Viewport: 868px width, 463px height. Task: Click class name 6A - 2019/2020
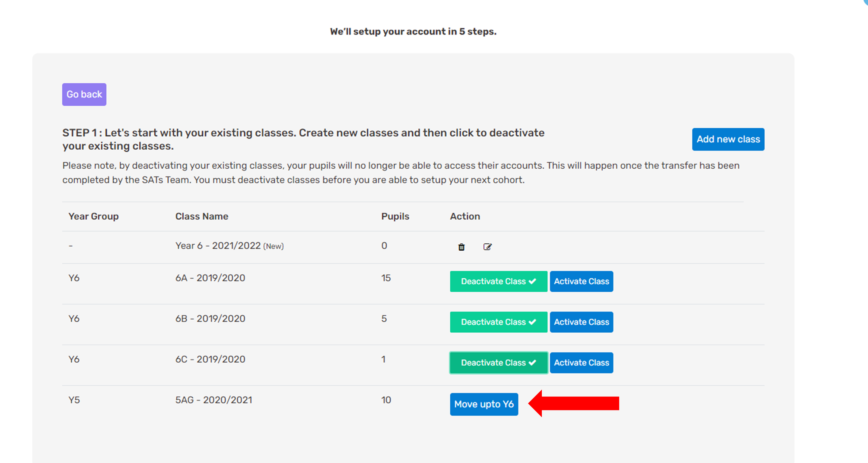point(210,278)
